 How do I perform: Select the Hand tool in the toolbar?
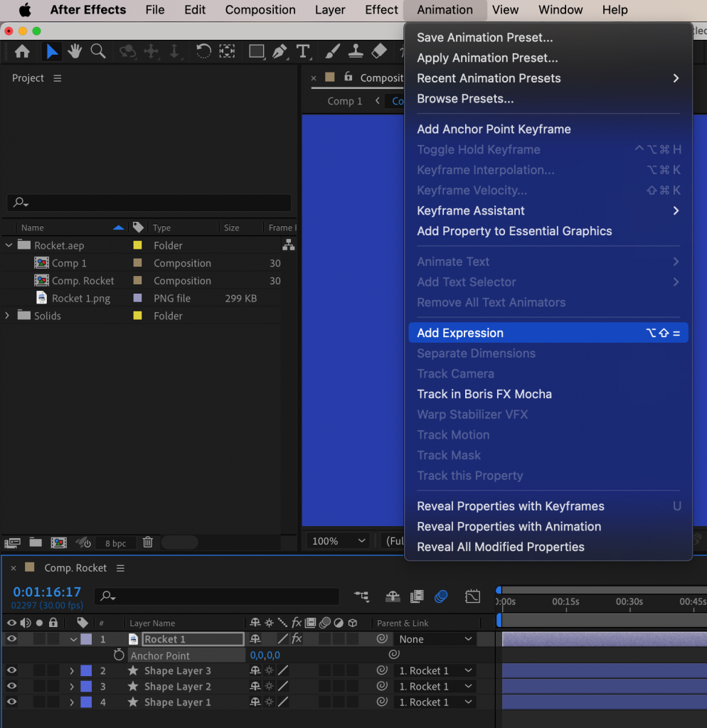pyautogui.click(x=75, y=51)
